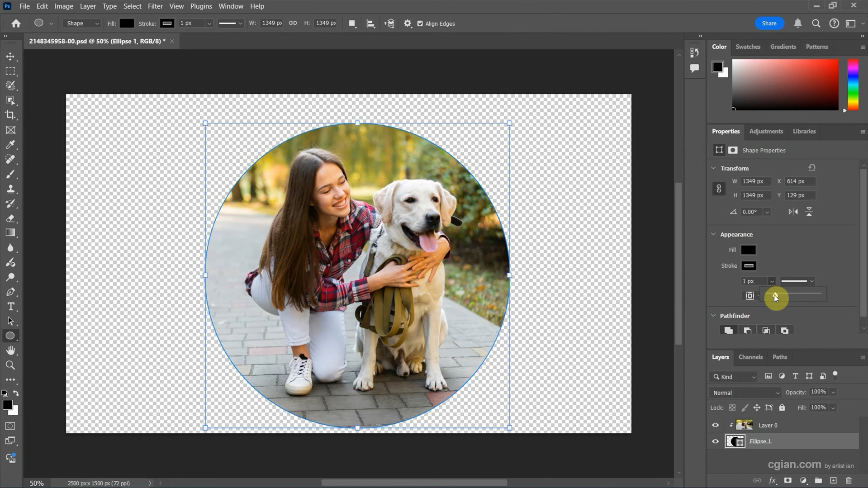Click the Combine Shapes Pathfinder icon
This screenshot has height=488, width=868.
click(x=728, y=330)
